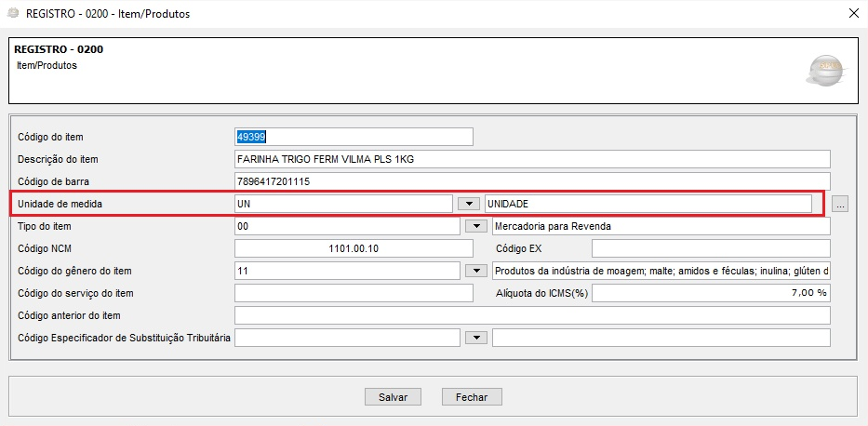Click the globe logo in the header
This screenshot has height=426, width=868.
(x=825, y=72)
